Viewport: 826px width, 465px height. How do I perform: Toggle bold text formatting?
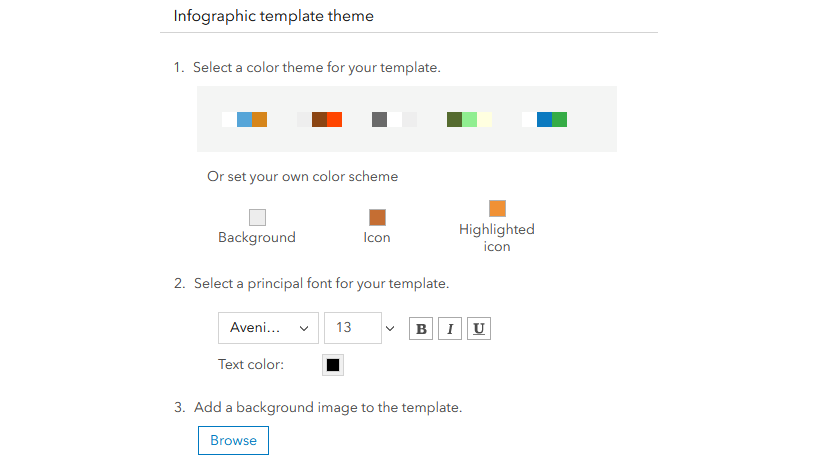(x=421, y=329)
